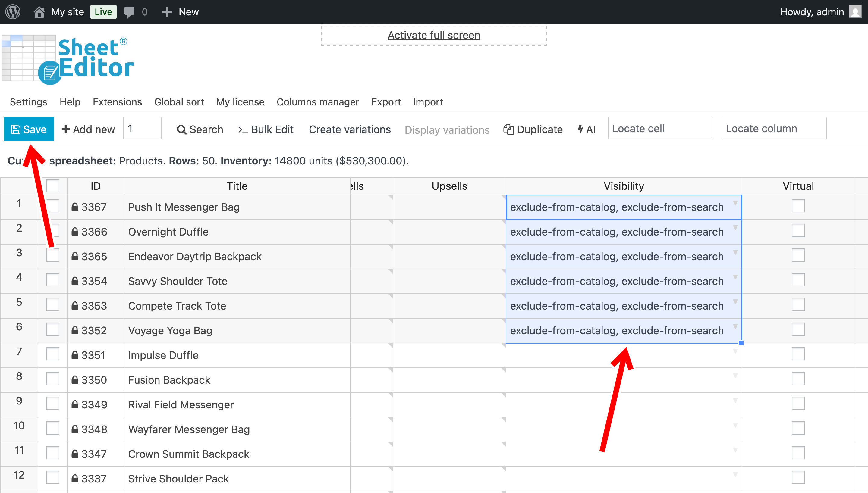Click the home icon beside My site
The height and width of the screenshot is (493, 868).
coord(39,12)
